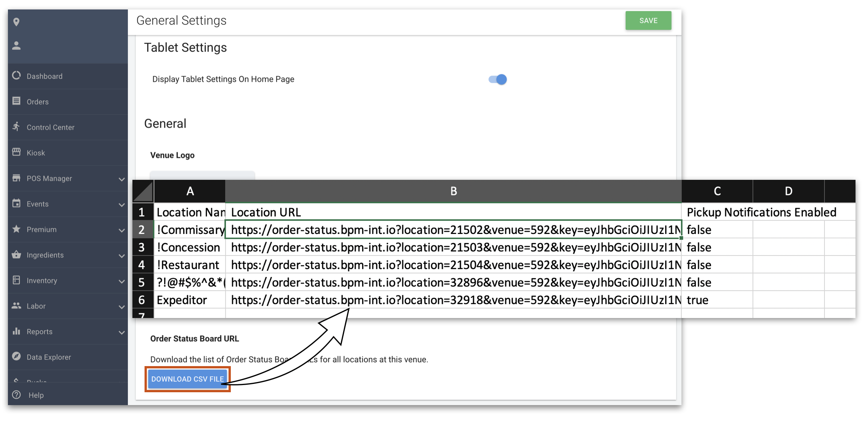Viewport: 868px width, 421px height.
Task: Expand the Inventory section chevron
Action: coord(121,281)
